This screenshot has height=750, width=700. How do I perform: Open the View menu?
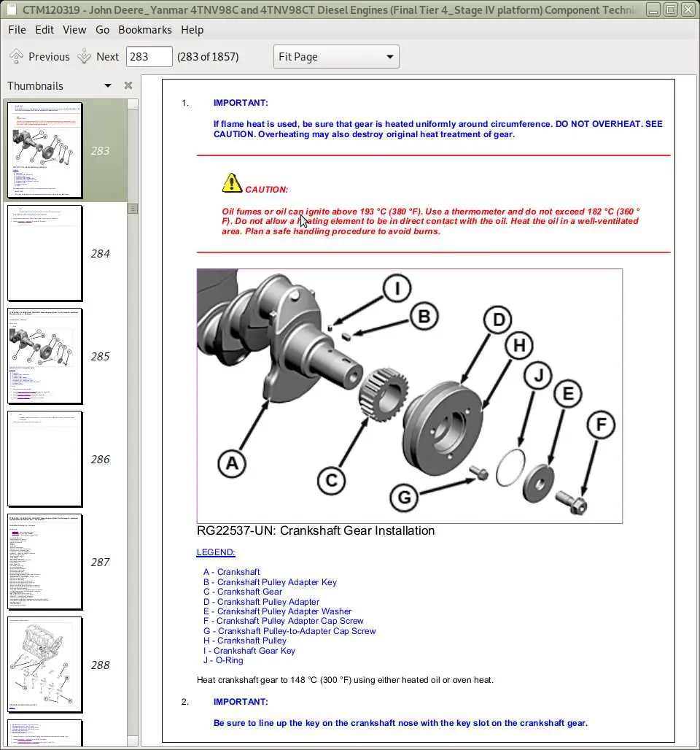[x=74, y=30]
